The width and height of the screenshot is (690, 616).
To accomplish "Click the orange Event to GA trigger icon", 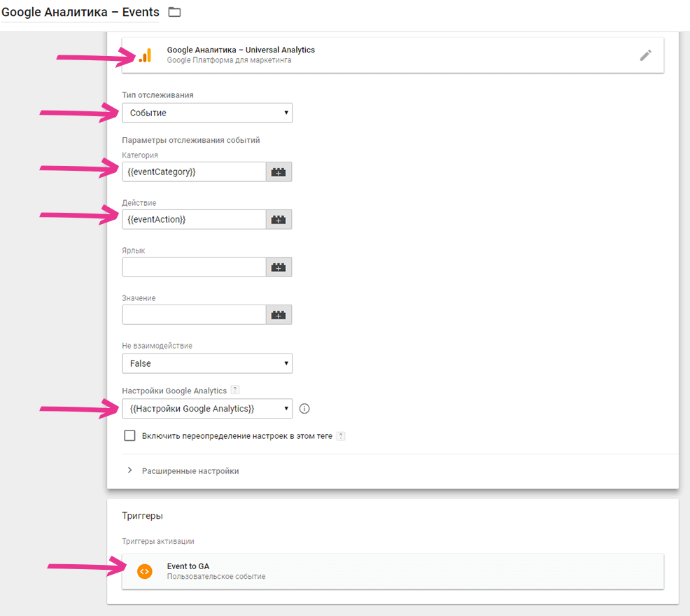I will (145, 571).
